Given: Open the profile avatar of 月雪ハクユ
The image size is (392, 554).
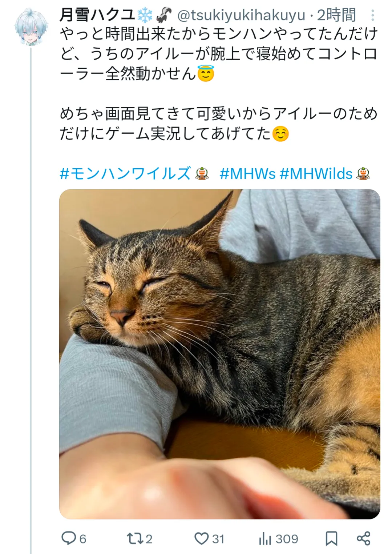Looking at the screenshot, I should click(31, 27).
